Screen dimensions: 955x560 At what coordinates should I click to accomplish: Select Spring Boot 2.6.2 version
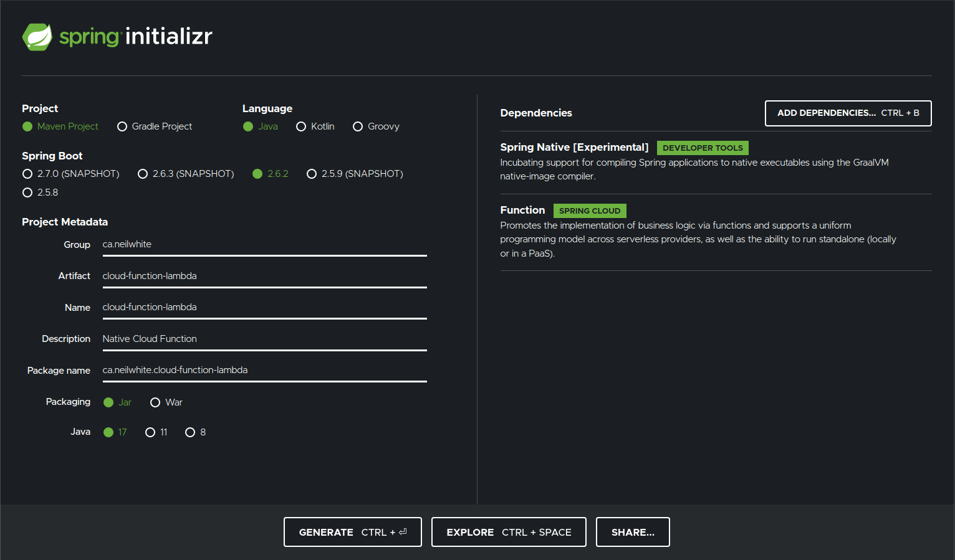tap(271, 174)
